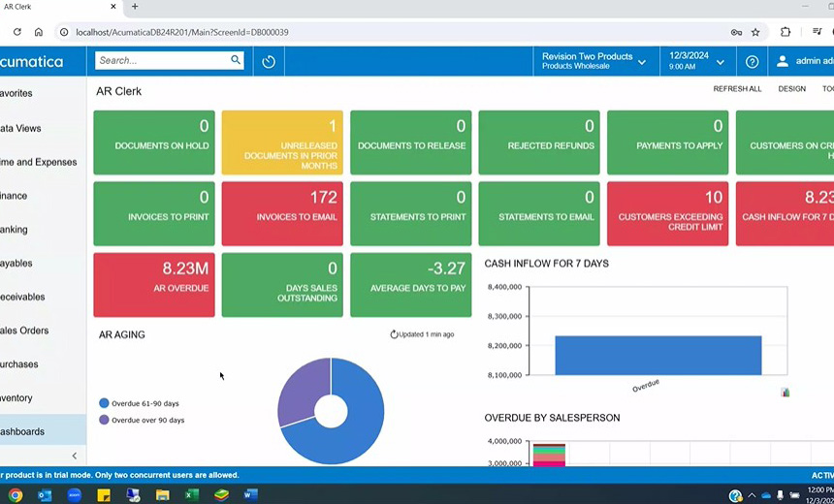Open the Payments to Apply tile

click(x=667, y=142)
